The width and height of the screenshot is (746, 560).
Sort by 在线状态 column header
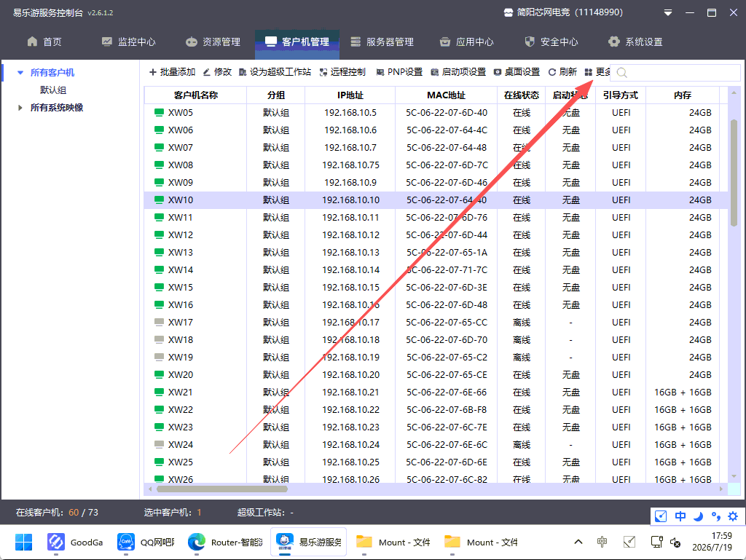pos(522,95)
